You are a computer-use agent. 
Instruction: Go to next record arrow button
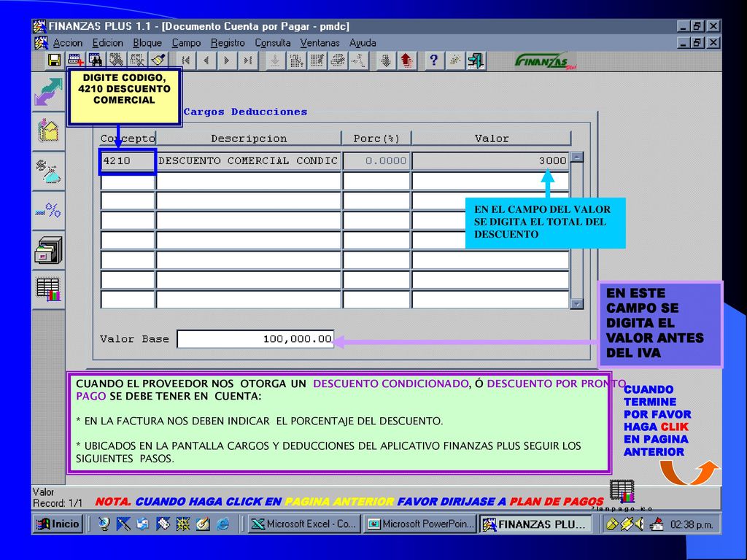click(x=227, y=61)
